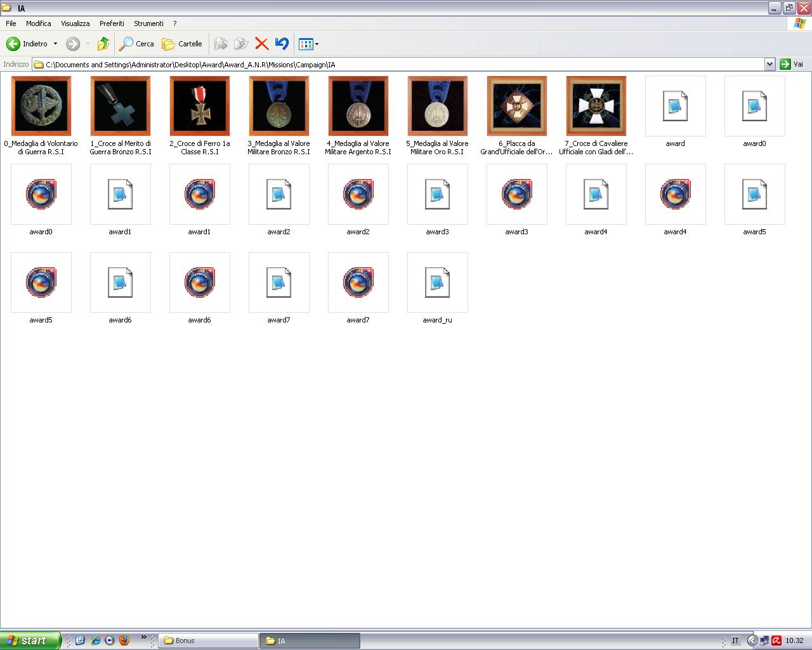Click the Indietro back arrow icon

[x=13, y=44]
